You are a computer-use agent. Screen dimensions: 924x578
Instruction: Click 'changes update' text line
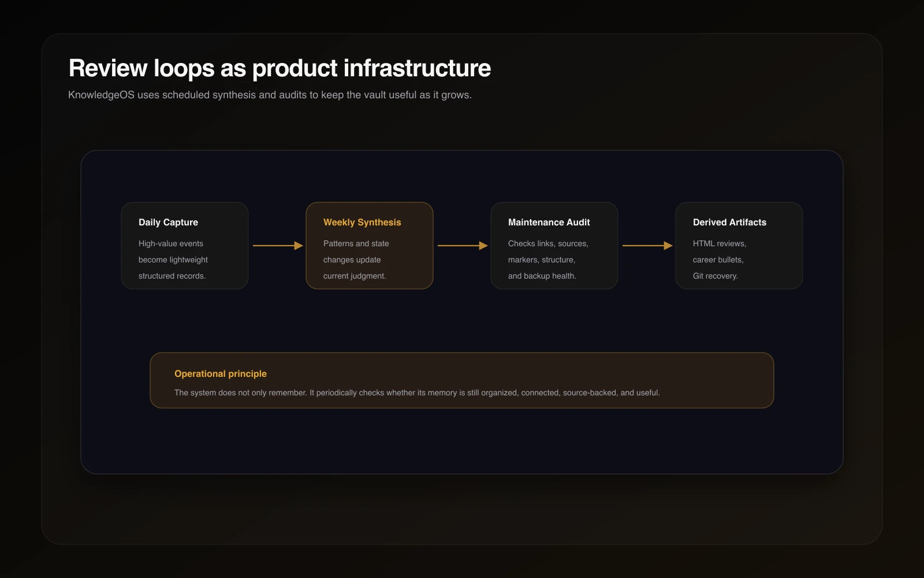pyautogui.click(x=352, y=260)
